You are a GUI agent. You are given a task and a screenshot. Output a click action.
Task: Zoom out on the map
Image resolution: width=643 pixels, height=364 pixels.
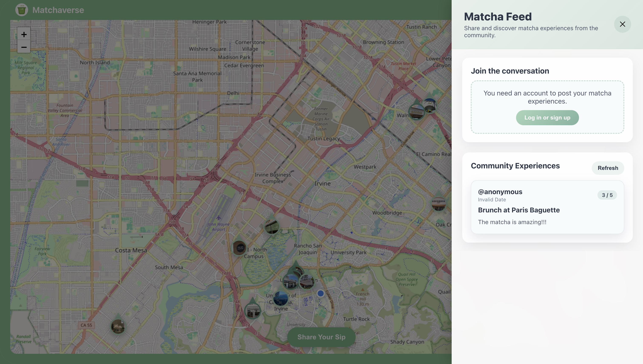tap(24, 47)
